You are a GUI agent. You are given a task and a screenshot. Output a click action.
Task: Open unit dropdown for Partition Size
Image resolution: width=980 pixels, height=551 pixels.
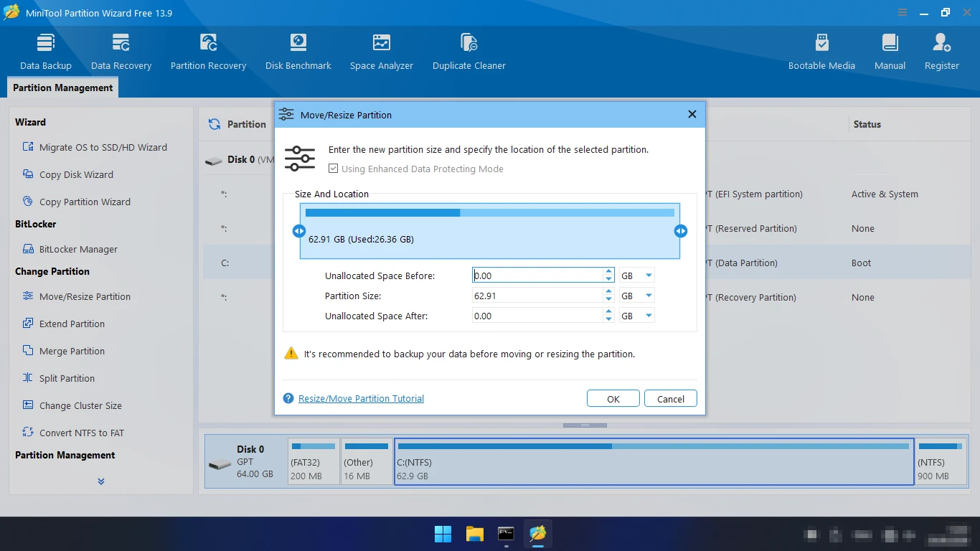pos(649,296)
